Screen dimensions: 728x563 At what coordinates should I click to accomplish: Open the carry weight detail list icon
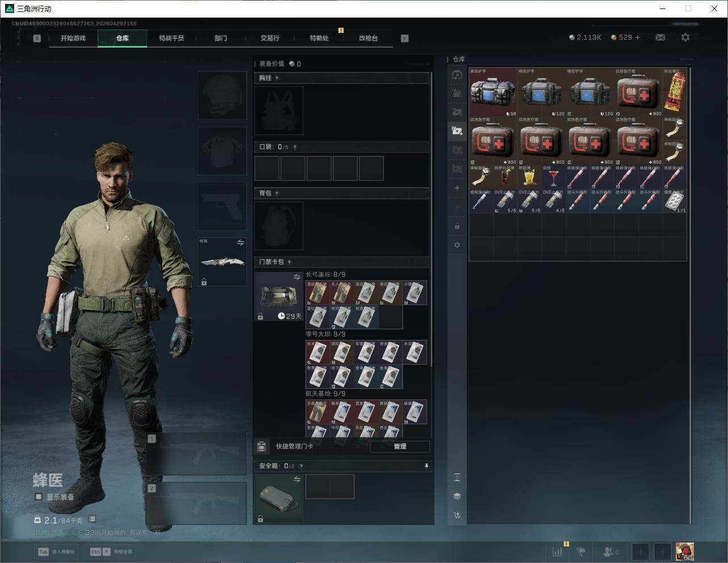click(x=92, y=519)
